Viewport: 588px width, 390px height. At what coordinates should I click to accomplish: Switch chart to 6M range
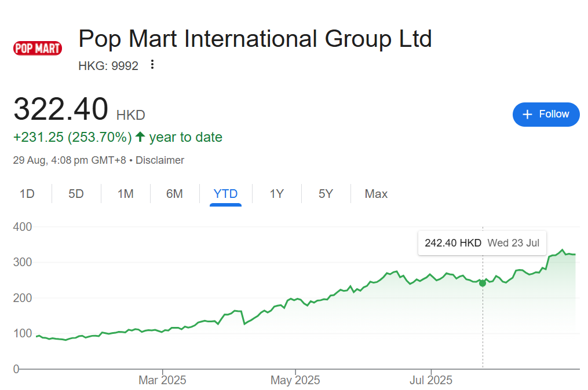174,194
